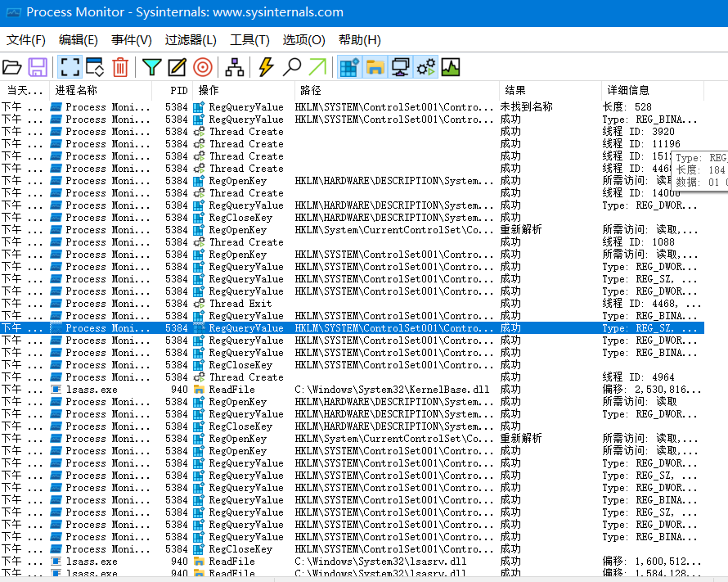728x582 pixels.
Task: Open the Filter funnel icon
Action: [151, 67]
